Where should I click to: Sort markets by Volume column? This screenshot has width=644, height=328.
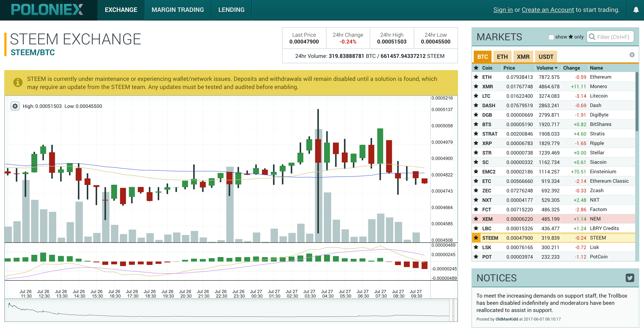tap(547, 68)
